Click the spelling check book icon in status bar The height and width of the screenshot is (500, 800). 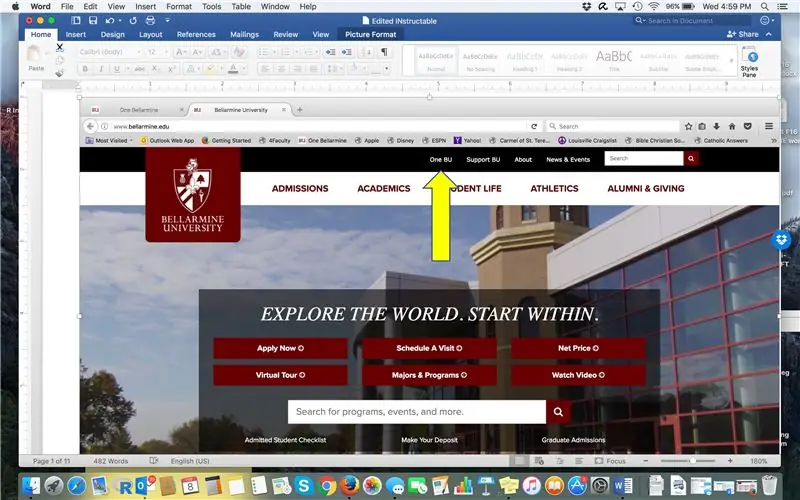[154, 461]
